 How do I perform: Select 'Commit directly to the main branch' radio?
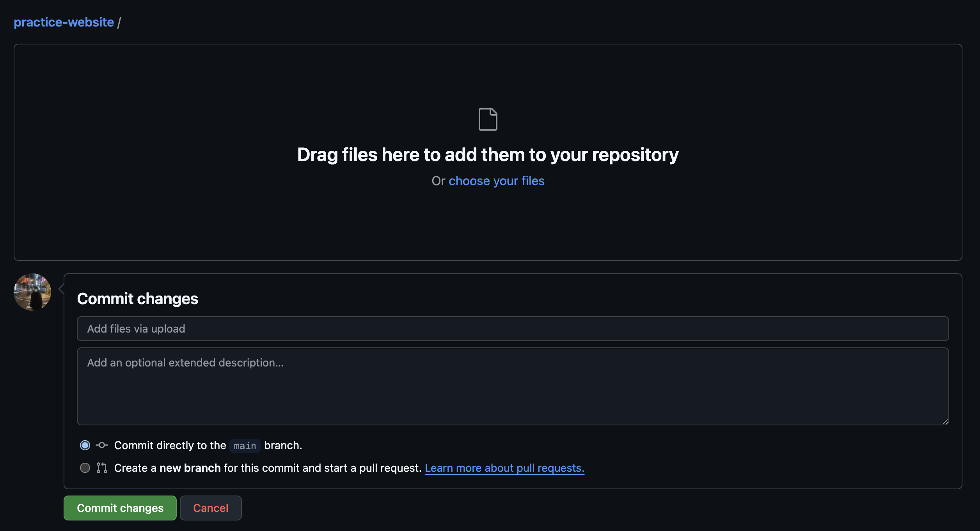[x=85, y=445]
